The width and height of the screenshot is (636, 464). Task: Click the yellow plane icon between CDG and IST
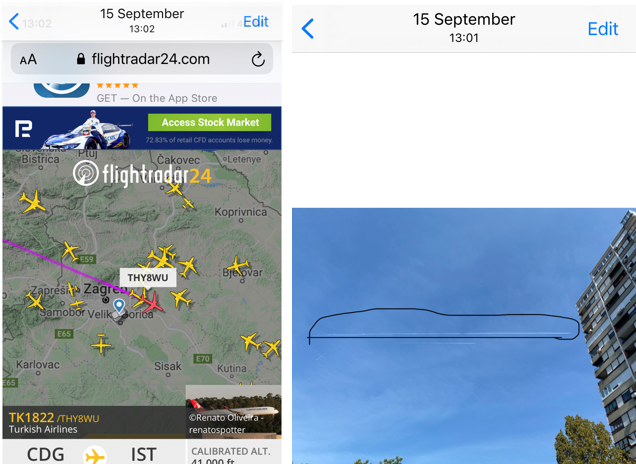click(x=95, y=455)
